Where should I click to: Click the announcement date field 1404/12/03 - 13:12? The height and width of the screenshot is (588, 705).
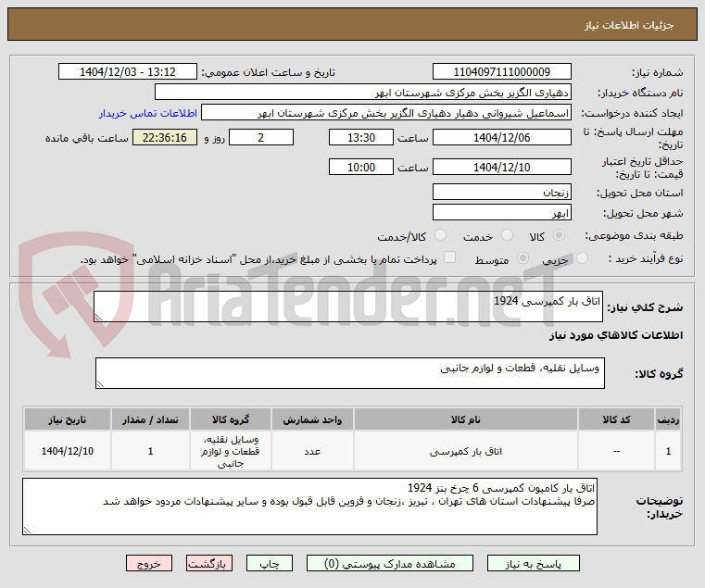click(128, 72)
